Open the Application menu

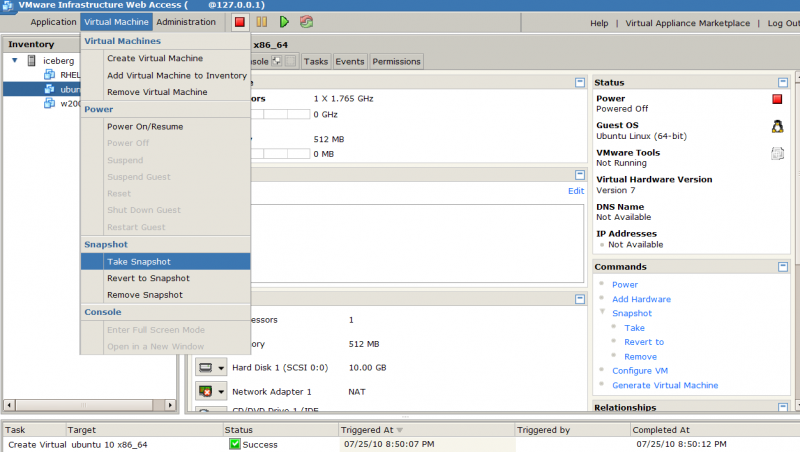(53, 22)
